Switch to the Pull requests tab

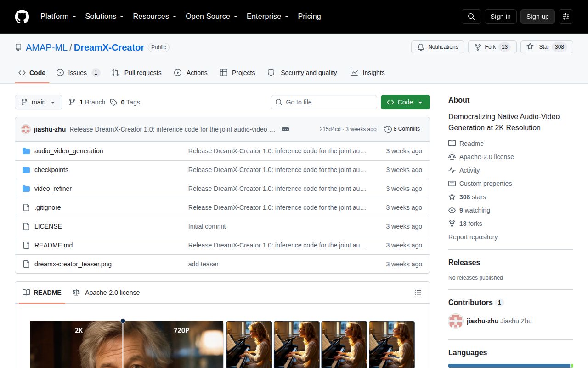[137, 73]
